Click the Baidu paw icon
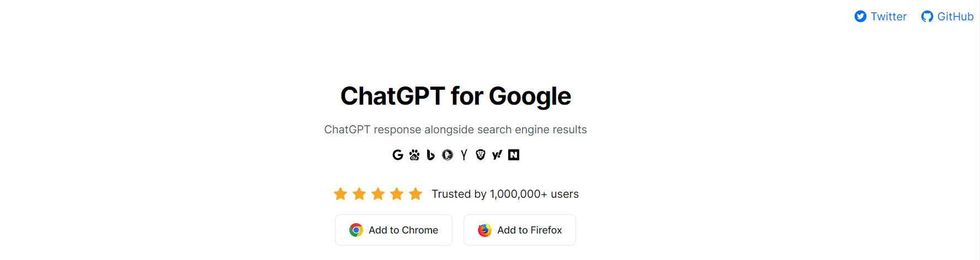This screenshot has height=260, width=980. (x=414, y=155)
